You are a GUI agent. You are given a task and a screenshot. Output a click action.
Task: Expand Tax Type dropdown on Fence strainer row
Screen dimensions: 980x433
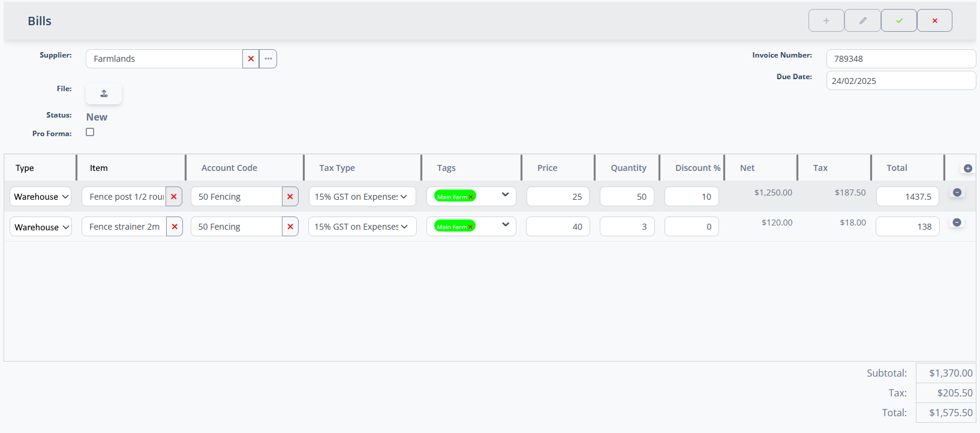(x=362, y=227)
